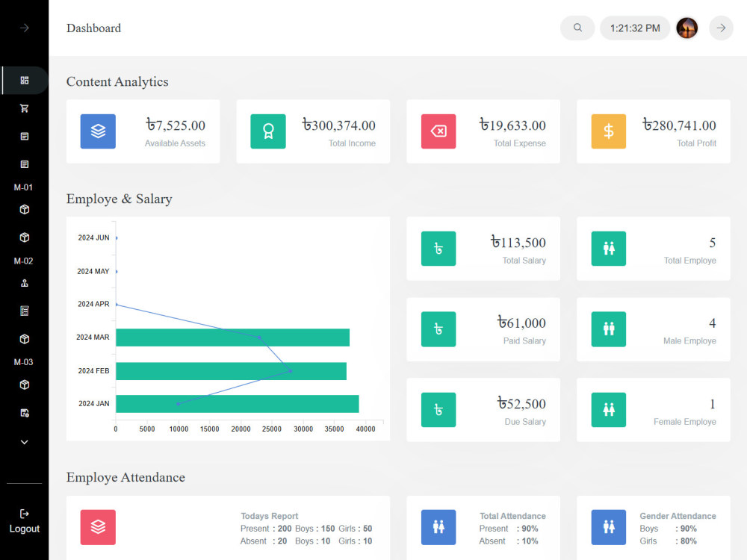Click the Todays Report label
Viewport: 747px width, 560px height.
pyautogui.click(x=269, y=516)
